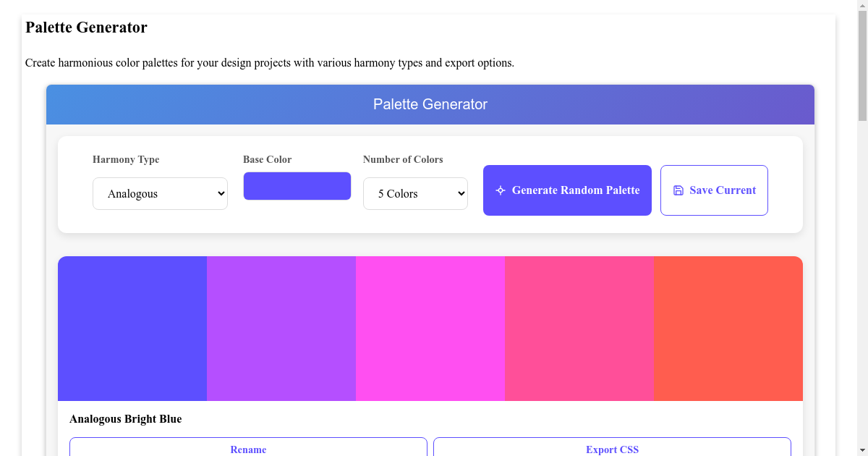Select the orange-red swatch in the palette
Viewport: 868px width, 456px height.
coord(728,328)
